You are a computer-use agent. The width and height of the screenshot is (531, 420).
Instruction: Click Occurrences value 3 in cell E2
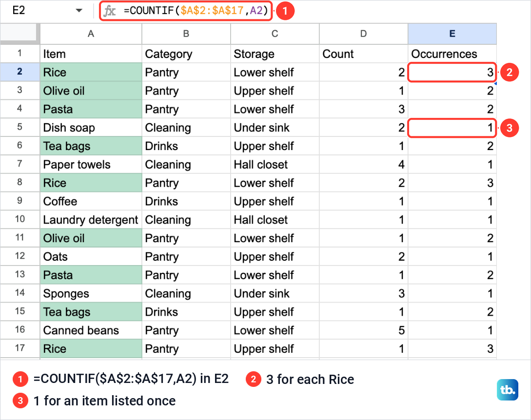coord(452,72)
